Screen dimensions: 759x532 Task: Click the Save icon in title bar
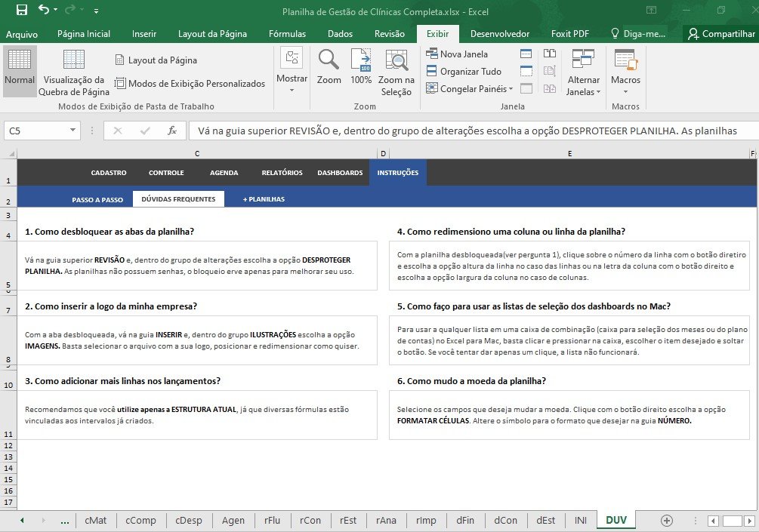tap(21, 11)
